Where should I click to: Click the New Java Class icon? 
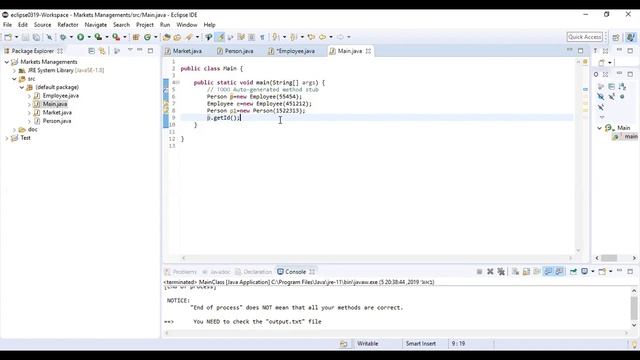tap(147, 37)
